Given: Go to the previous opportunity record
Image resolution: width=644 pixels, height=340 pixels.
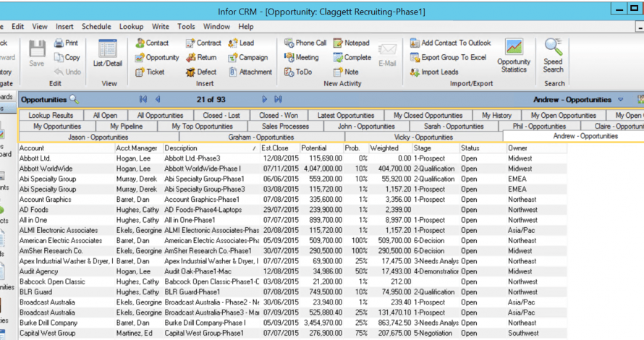Looking at the screenshot, I should [158, 99].
